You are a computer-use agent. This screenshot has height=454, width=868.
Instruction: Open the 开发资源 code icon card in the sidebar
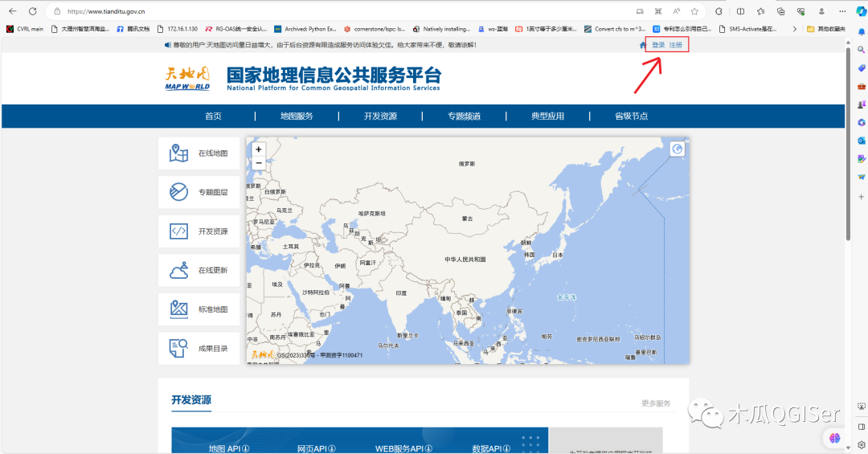[199, 231]
